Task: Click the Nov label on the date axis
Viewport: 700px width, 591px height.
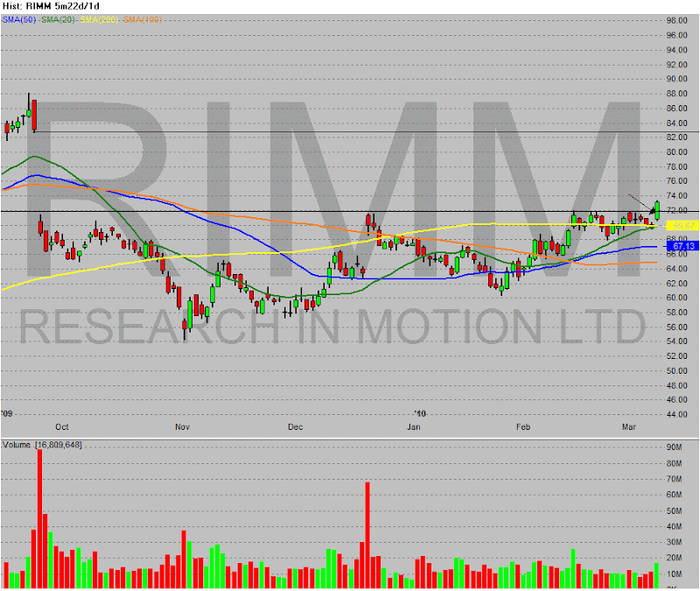Action: [182, 426]
